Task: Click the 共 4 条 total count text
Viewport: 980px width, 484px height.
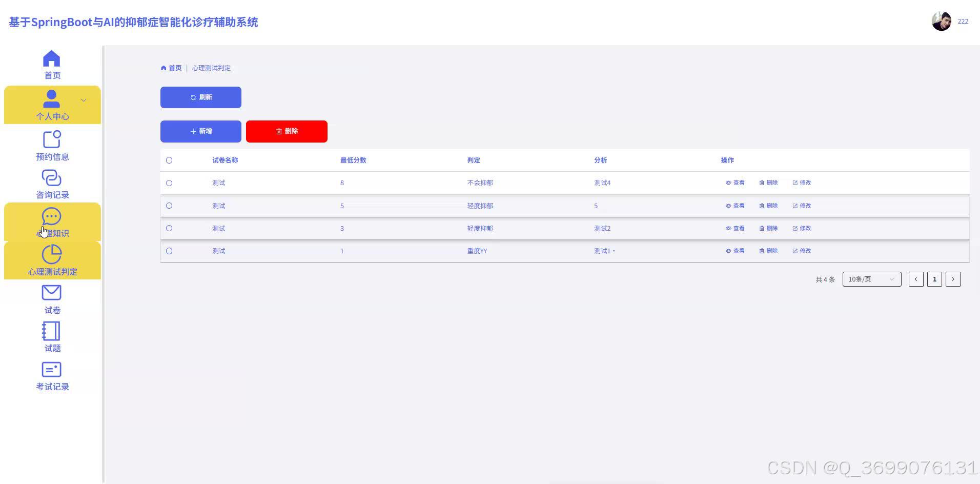Action: [x=825, y=279]
